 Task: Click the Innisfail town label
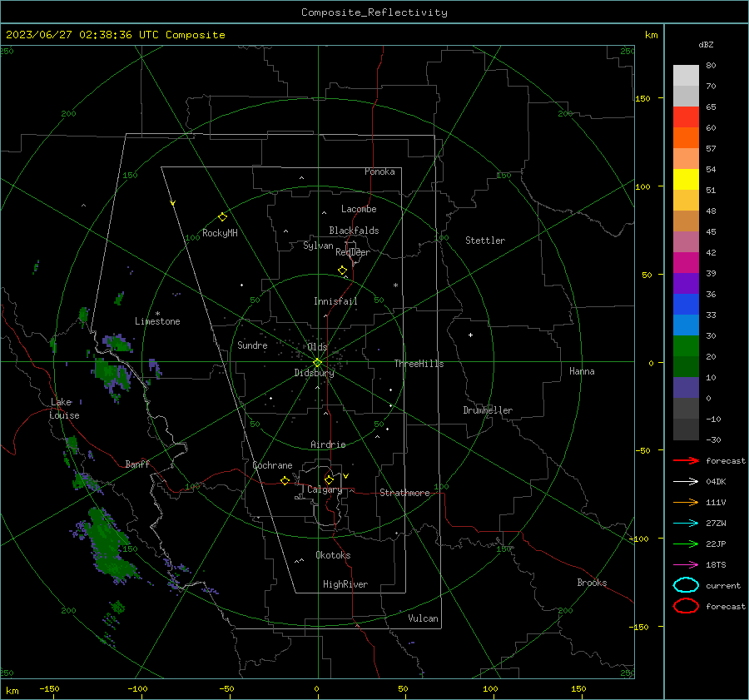click(335, 301)
